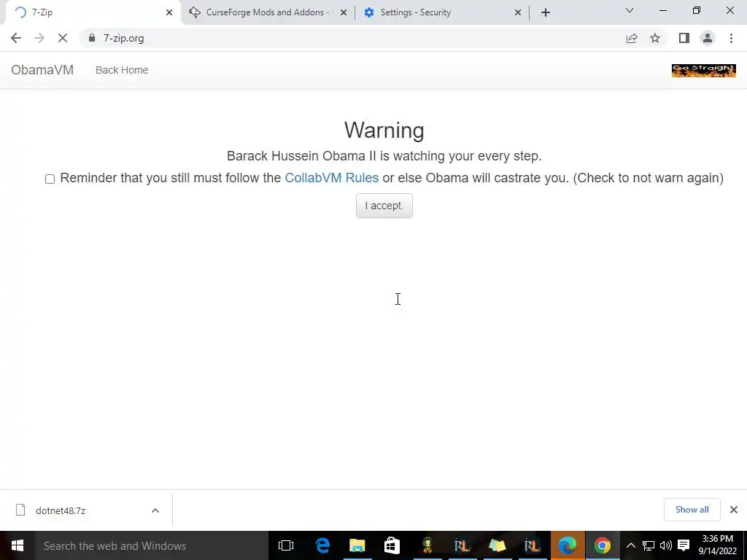Click Back Home in navbar
Screen dimensions: 747x560
point(122,70)
